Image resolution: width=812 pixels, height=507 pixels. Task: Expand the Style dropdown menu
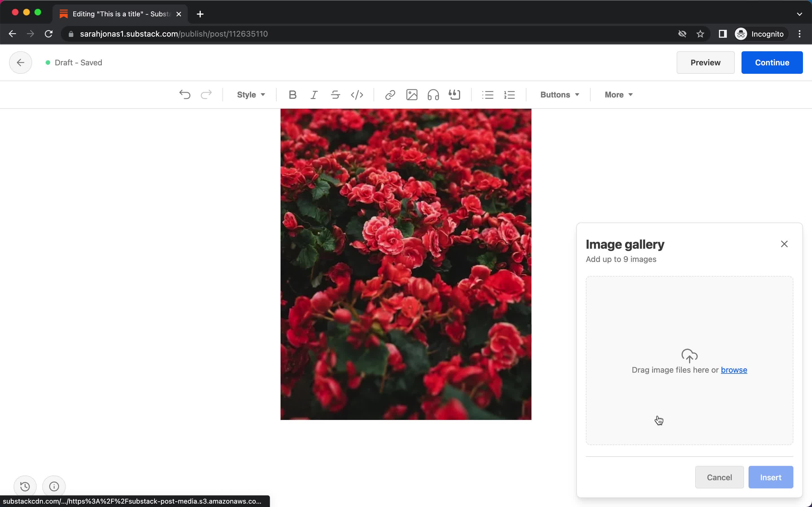[250, 95]
